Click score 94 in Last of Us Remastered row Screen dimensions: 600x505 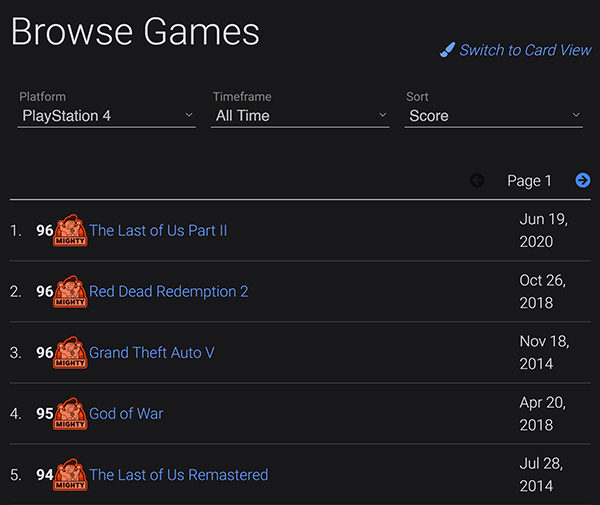[44, 475]
